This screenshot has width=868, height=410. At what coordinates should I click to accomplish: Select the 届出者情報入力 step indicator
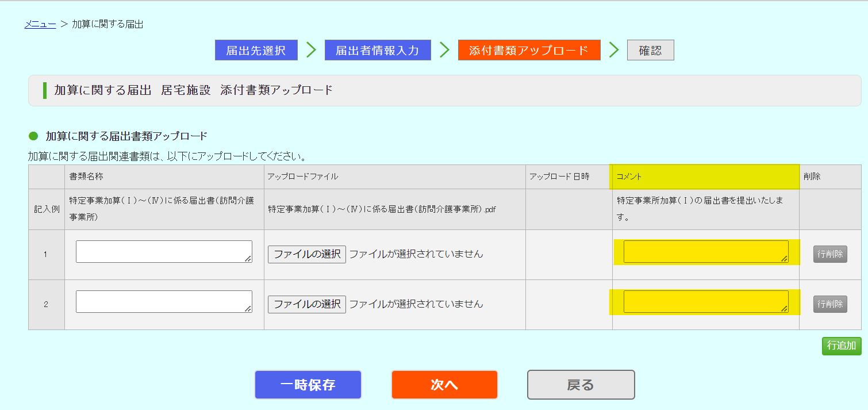click(x=378, y=50)
